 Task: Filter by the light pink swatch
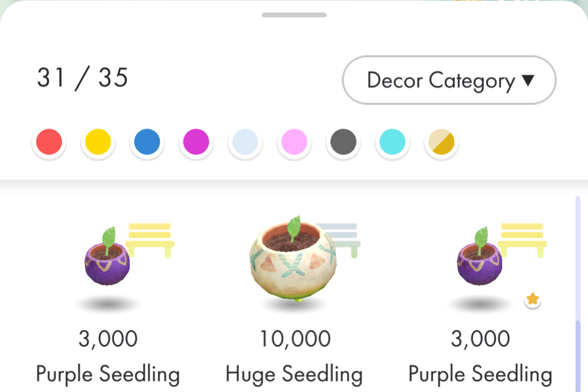pos(294,142)
